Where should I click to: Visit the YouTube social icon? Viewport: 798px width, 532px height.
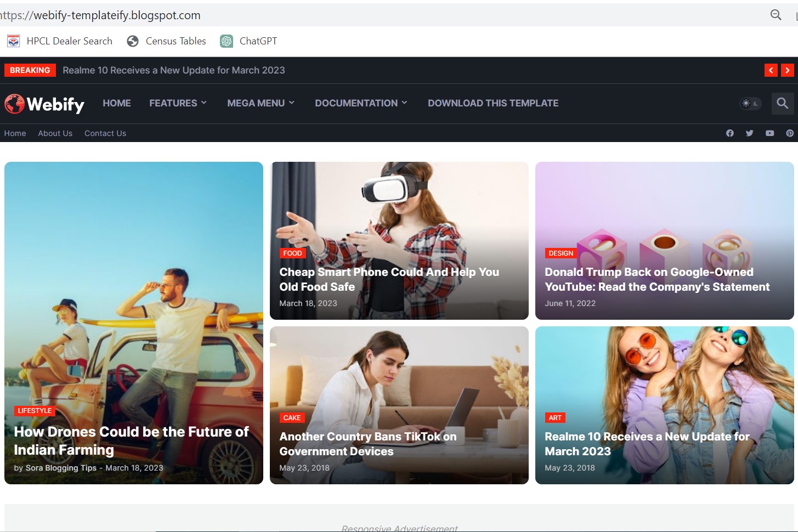click(770, 133)
